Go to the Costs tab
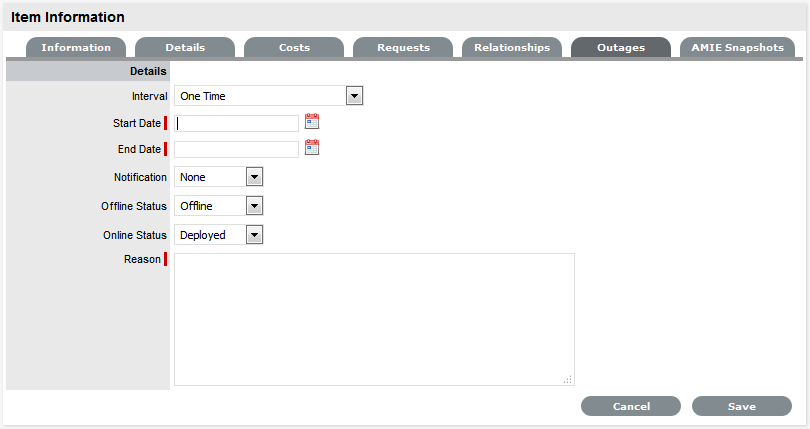Viewport: 810px width, 429px height. point(294,48)
